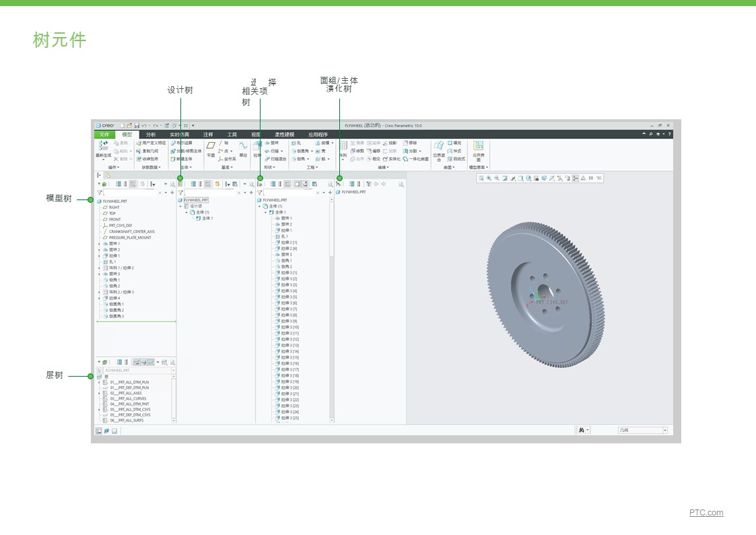Select CRANKSHAFT_CENTER_AXIS in model tree
This screenshot has height=535, width=756.
click(x=132, y=232)
